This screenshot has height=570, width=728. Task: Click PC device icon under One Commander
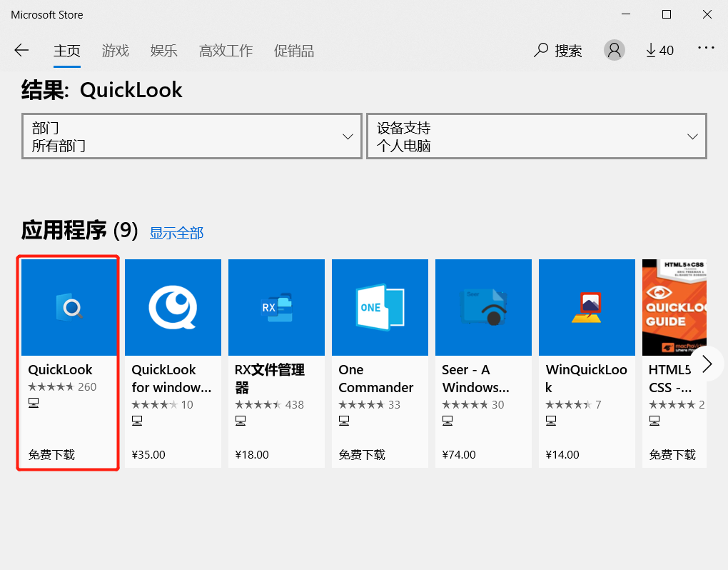point(344,421)
